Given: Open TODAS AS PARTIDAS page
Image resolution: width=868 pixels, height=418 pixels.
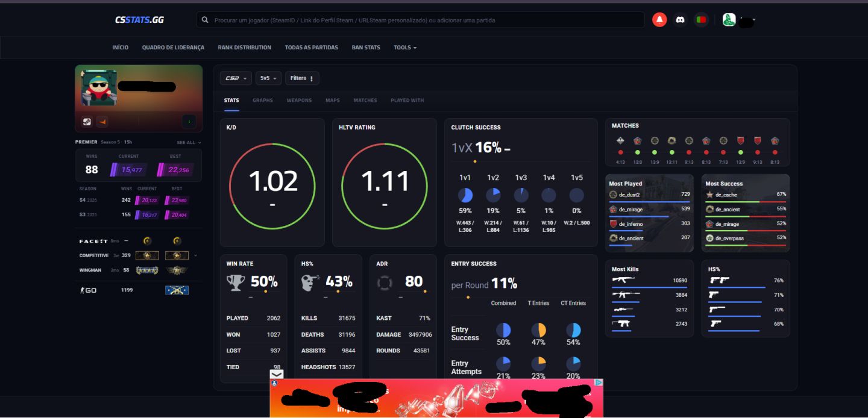Looking at the screenshot, I should [x=312, y=48].
